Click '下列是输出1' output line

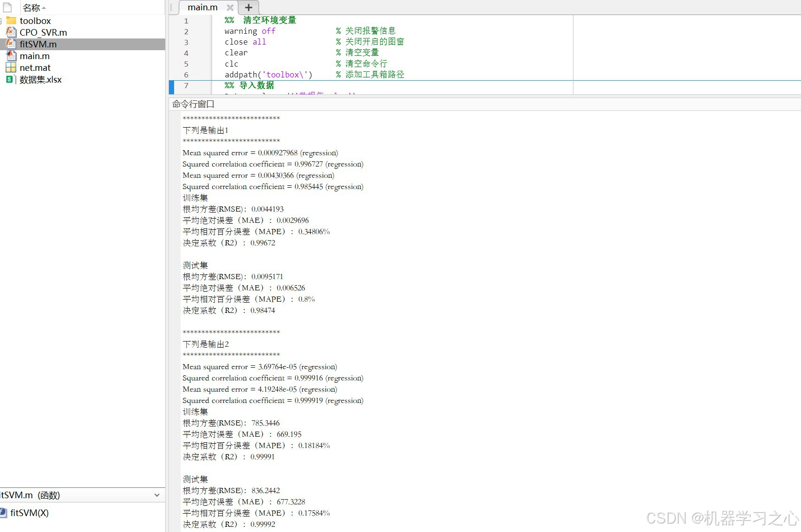(x=206, y=130)
